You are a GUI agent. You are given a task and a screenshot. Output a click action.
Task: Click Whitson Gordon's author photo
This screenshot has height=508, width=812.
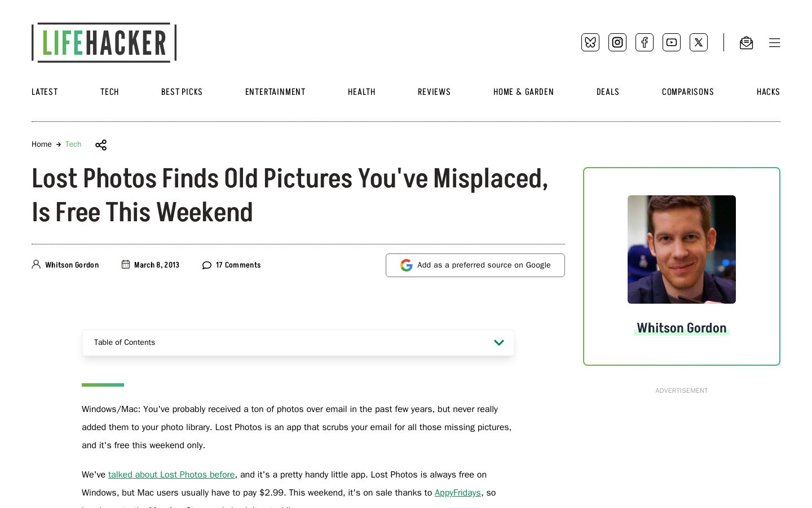(682, 249)
